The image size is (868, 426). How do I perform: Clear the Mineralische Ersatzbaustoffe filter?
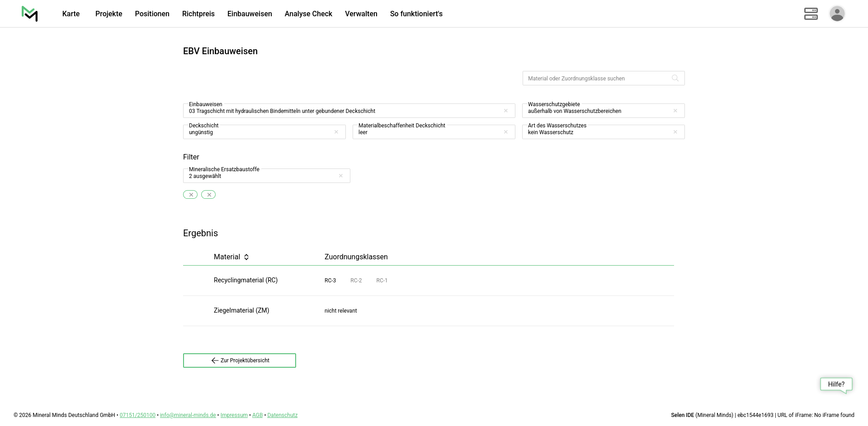[341, 176]
